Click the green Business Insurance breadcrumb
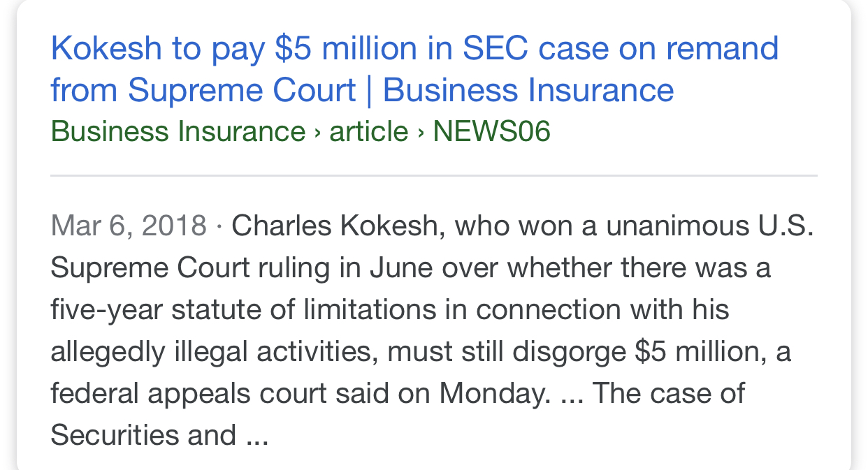Image resolution: width=868 pixels, height=470 pixels. tap(178, 131)
